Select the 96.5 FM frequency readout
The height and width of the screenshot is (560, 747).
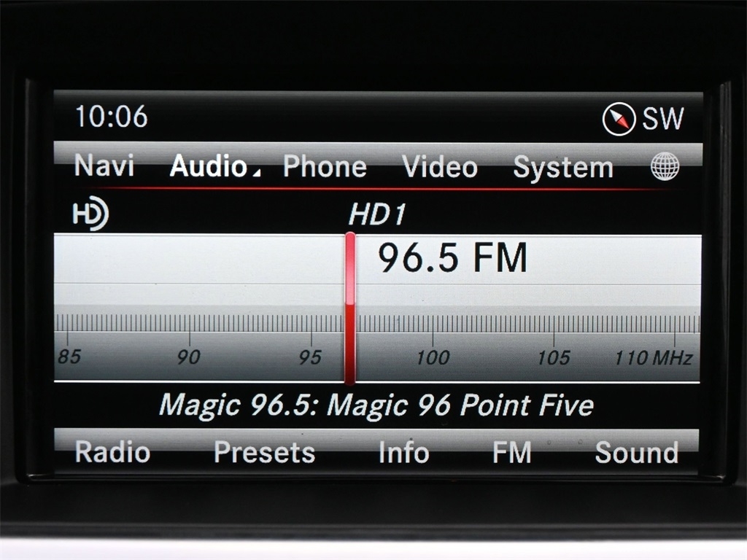click(x=452, y=257)
